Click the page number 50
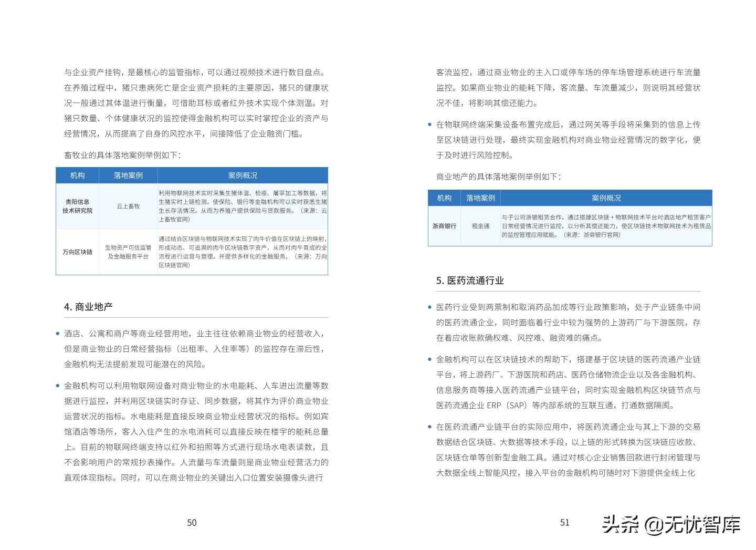 click(192, 523)
